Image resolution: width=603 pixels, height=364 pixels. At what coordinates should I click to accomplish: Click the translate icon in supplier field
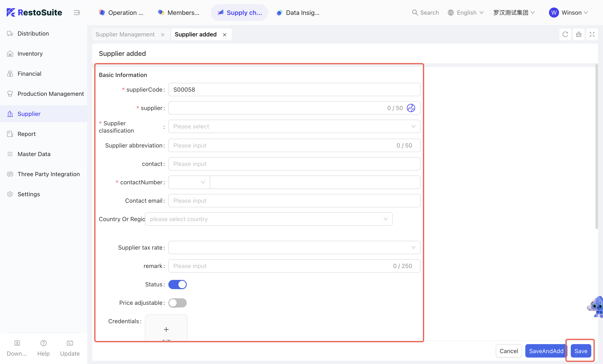[x=411, y=108]
